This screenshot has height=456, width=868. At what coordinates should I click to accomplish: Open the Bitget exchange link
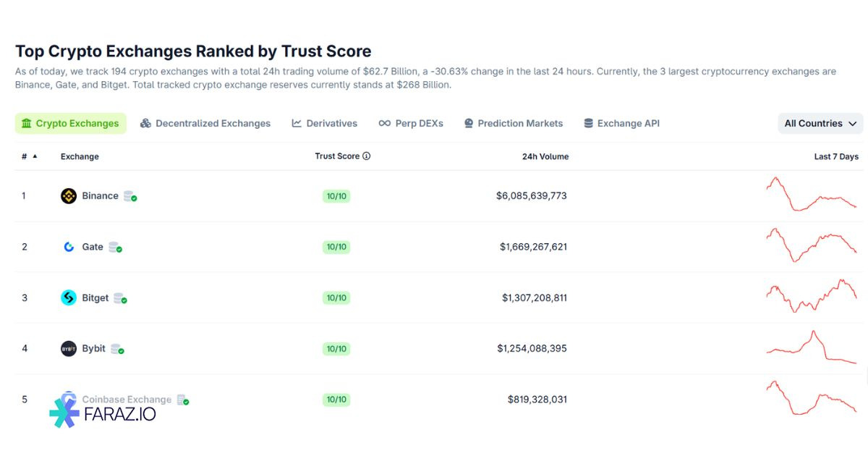(x=95, y=297)
